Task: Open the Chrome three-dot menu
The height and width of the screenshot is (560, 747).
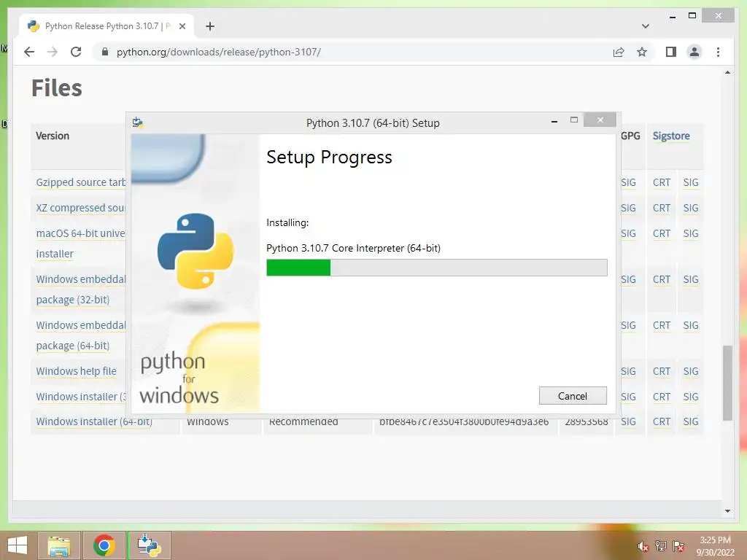Action: pos(718,52)
